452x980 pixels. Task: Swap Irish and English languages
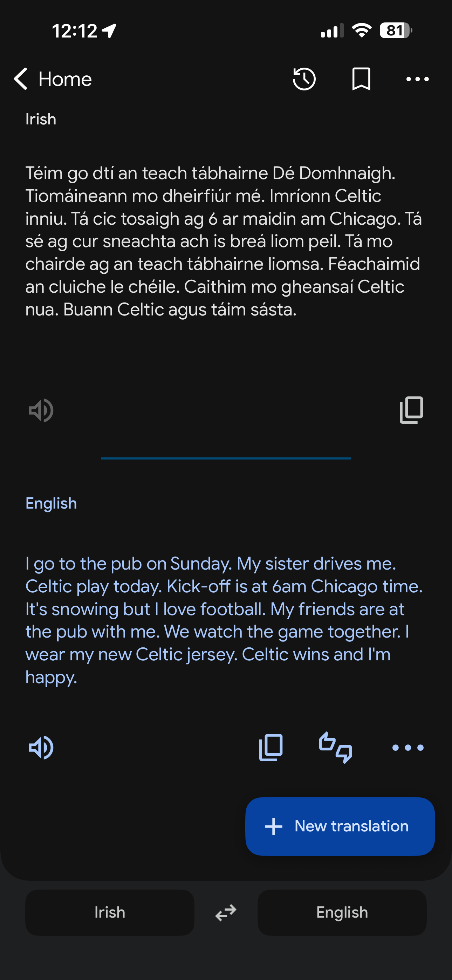[x=226, y=912]
